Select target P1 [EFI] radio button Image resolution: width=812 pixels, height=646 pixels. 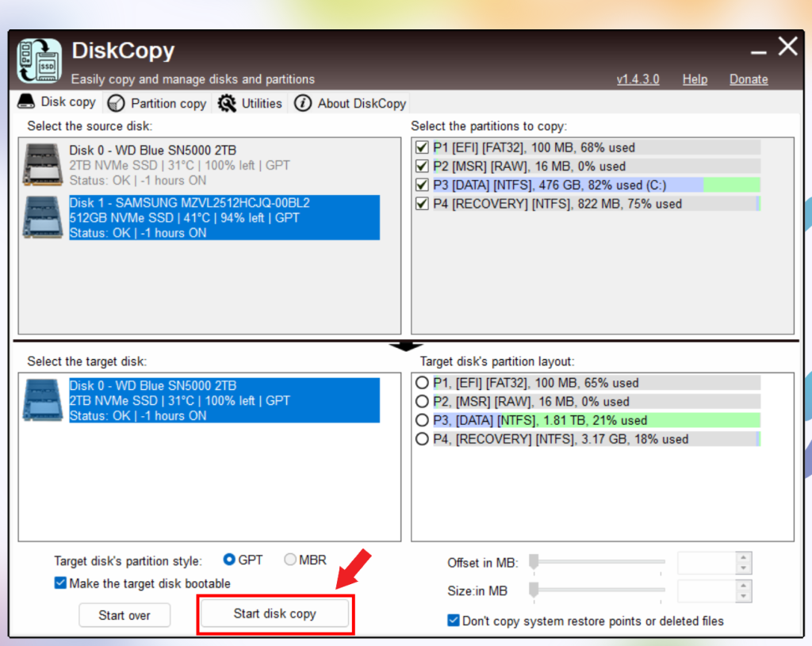pos(422,383)
